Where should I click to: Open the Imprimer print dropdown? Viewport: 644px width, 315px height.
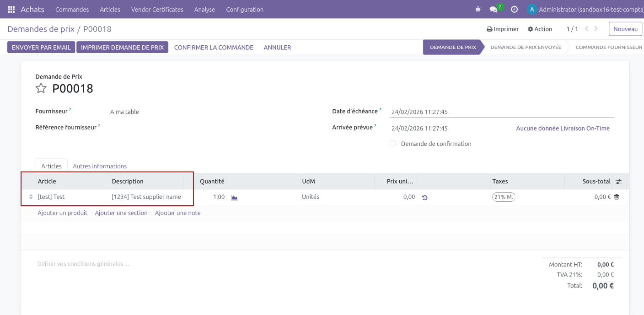pos(503,29)
